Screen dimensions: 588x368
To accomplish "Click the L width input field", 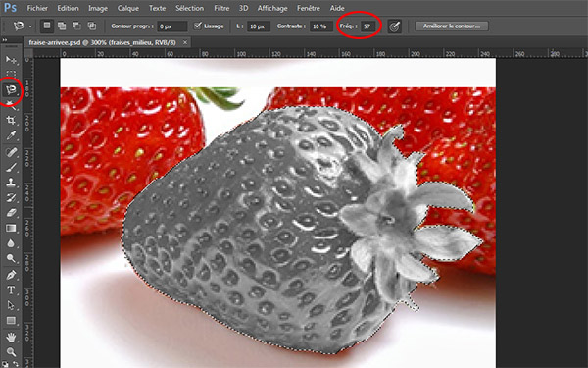I will coord(259,26).
